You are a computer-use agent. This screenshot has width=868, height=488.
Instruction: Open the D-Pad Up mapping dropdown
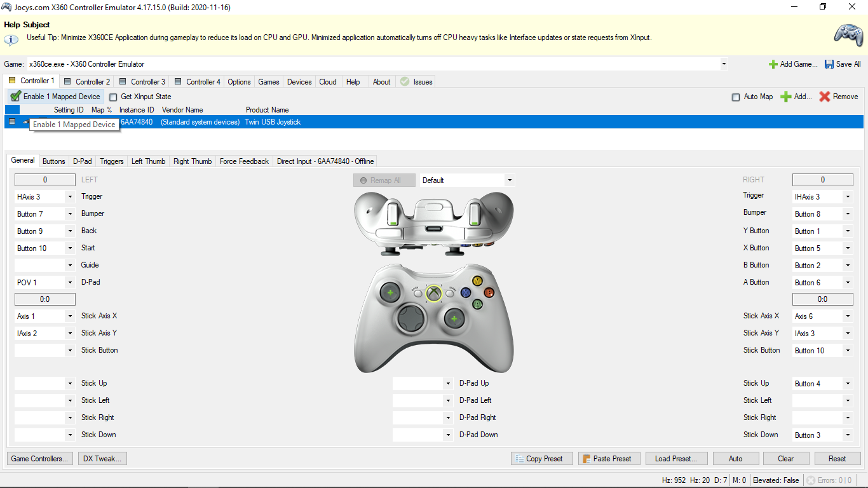point(448,384)
